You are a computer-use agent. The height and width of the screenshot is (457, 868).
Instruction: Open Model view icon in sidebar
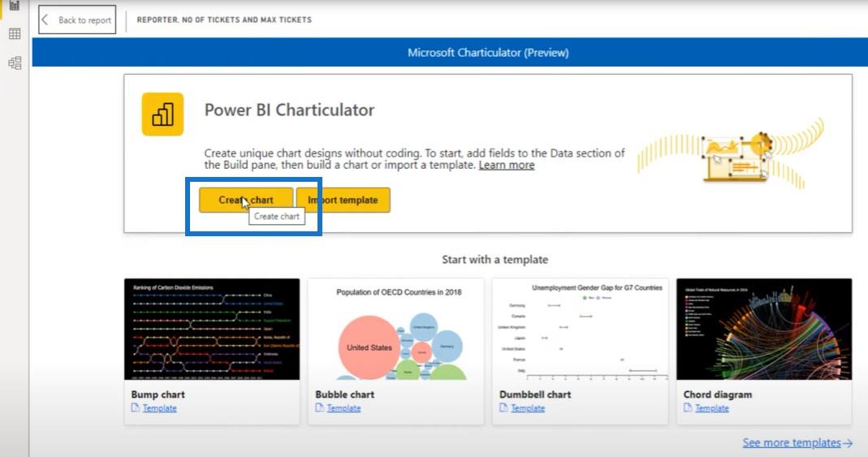tap(15, 63)
